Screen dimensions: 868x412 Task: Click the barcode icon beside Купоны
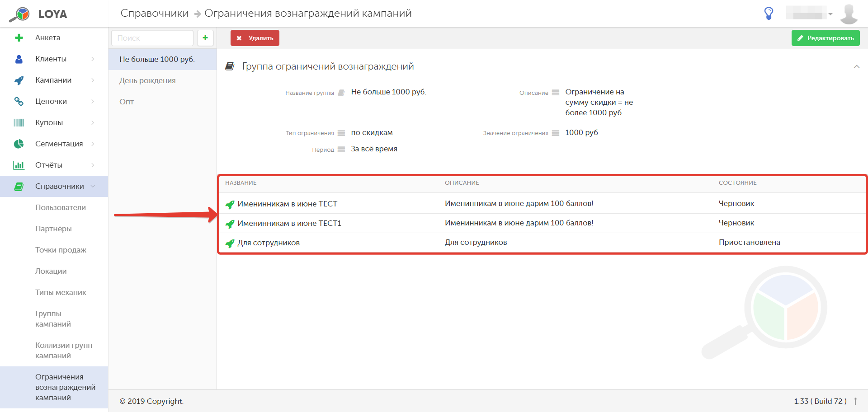[x=19, y=123]
